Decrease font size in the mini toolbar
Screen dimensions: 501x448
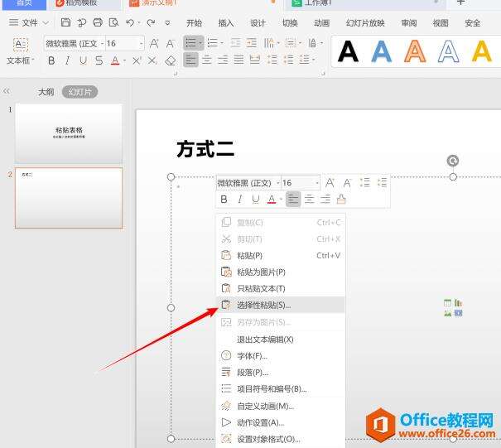point(347,183)
